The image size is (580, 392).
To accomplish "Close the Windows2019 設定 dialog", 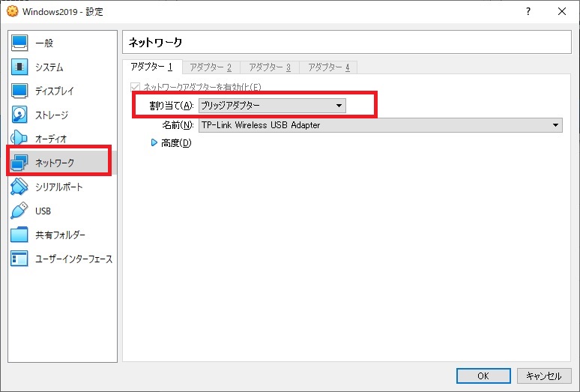I will (x=562, y=11).
